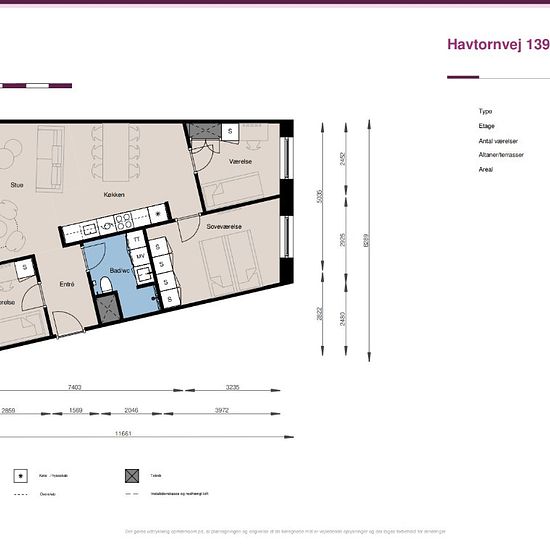Click the Teknik legend icon with crossed square
Screen dimensions: 550x550
132,476
